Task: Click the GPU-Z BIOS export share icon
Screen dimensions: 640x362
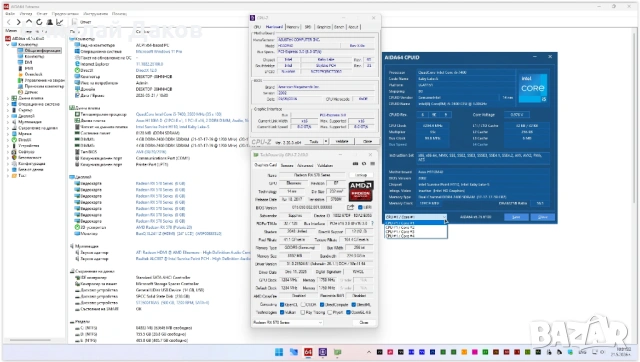Action: [x=350, y=207]
